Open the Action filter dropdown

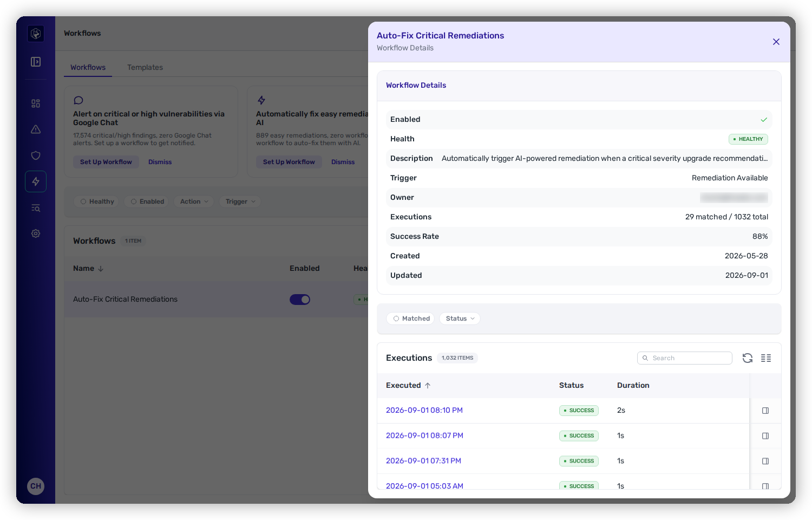click(194, 201)
